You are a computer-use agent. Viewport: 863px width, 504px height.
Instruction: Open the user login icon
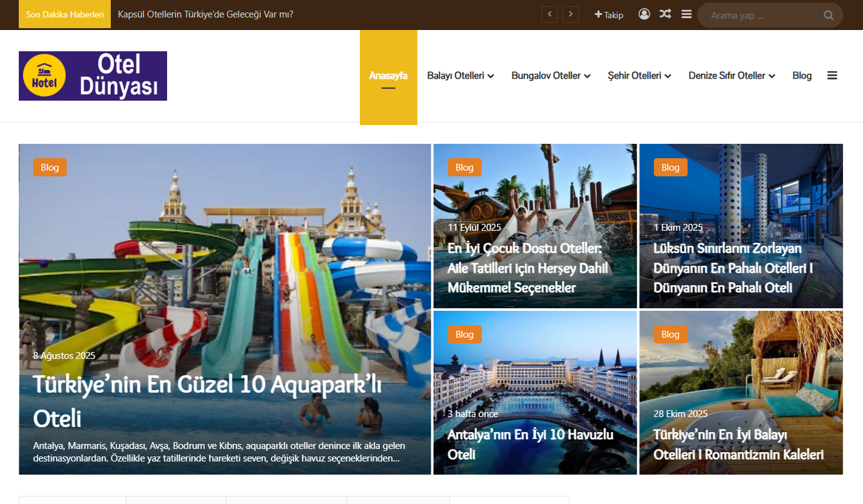[x=644, y=14]
